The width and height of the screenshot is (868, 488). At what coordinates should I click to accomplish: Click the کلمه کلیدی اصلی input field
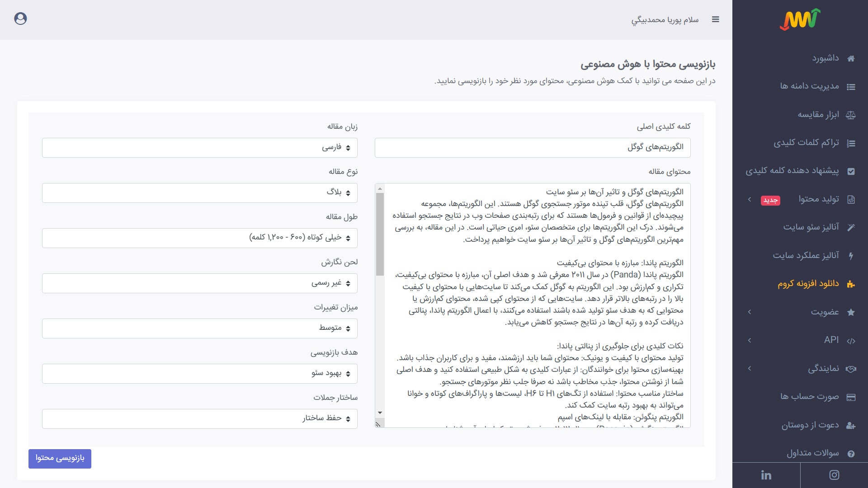tap(533, 148)
